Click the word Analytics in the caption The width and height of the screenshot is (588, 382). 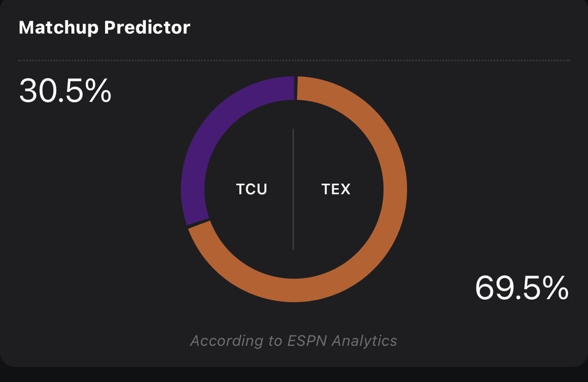pyautogui.click(x=363, y=340)
